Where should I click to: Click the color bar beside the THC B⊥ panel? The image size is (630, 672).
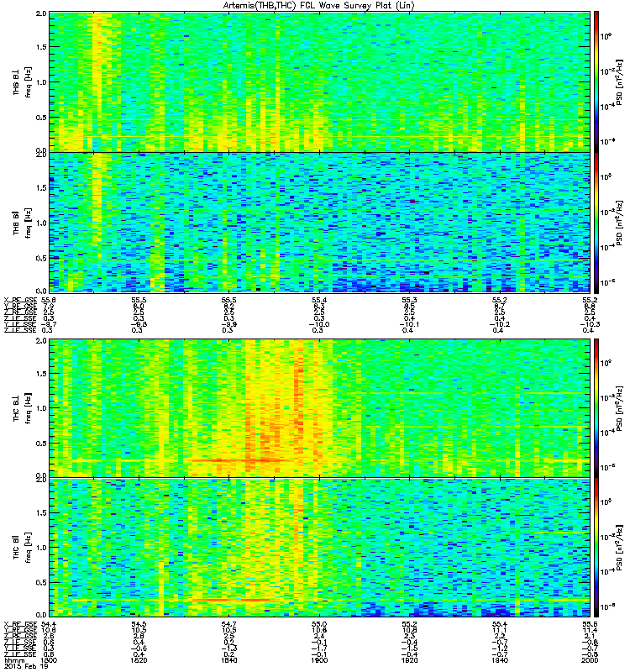(x=596, y=408)
